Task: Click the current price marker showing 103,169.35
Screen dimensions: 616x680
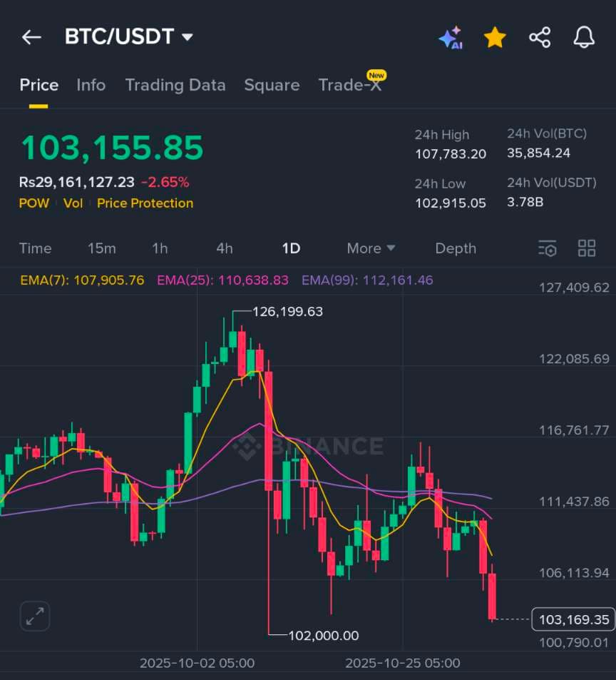Action: (573, 619)
